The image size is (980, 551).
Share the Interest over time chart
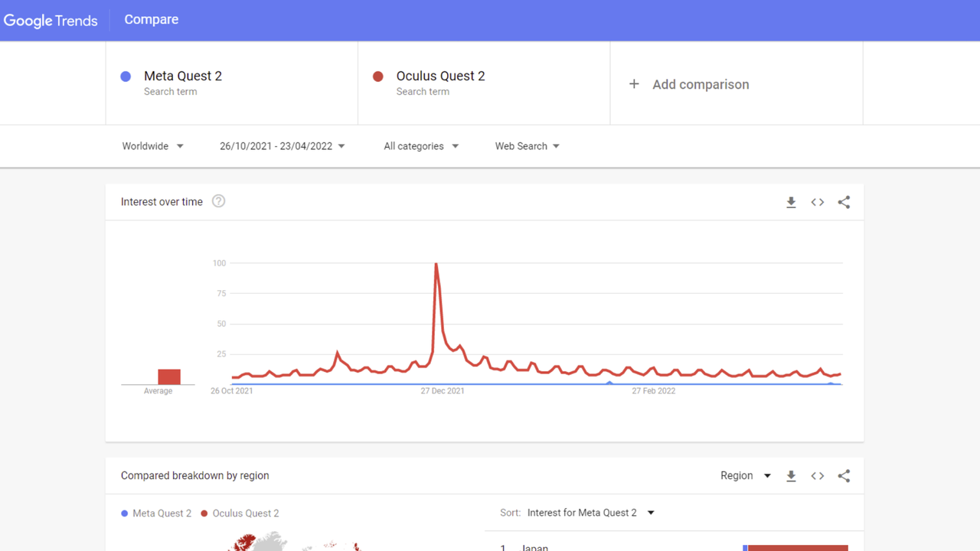click(844, 202)
